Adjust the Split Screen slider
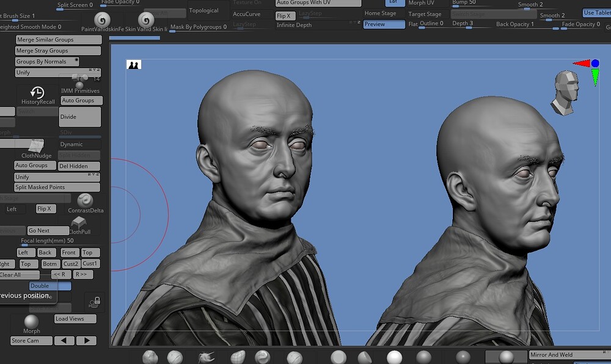The width and height of the screenshot is (611, 364). pos(76,5)
